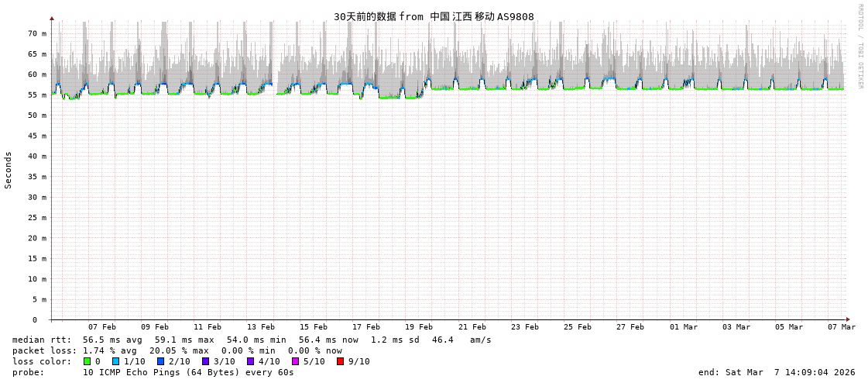Click the graph title mentioning AS9808

click(434, 17)
